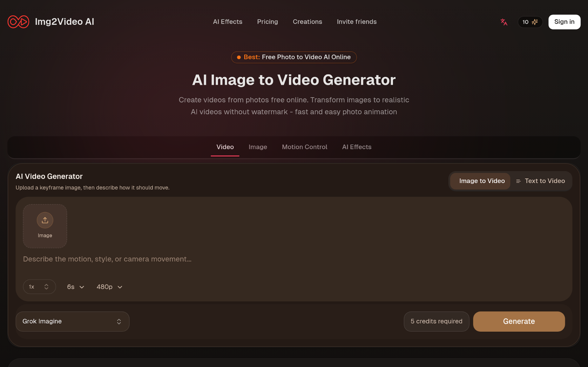Switch to the Image tab
Screen dimensions: 588x367
coord(258,147)
